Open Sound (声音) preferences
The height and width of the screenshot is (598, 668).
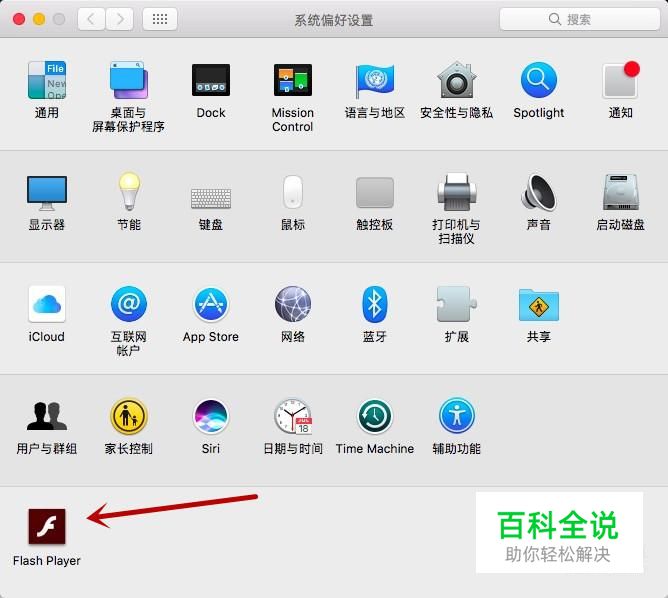point(539,192)
